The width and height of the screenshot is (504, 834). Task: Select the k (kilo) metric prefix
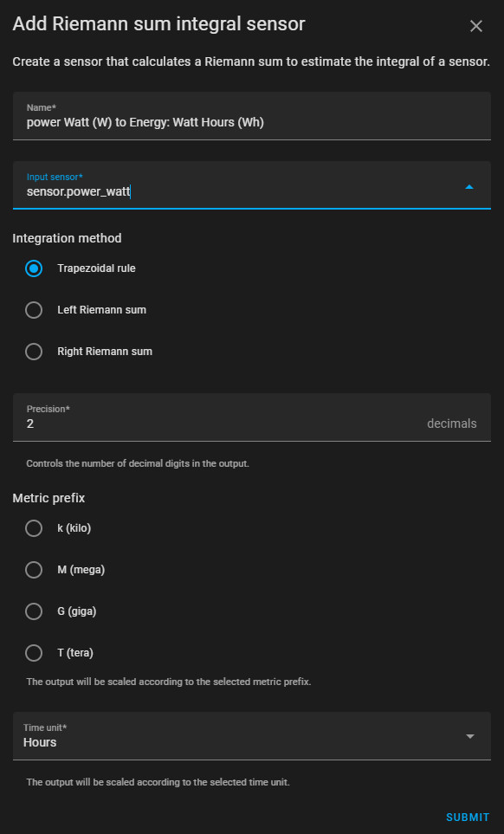(34, 528)
